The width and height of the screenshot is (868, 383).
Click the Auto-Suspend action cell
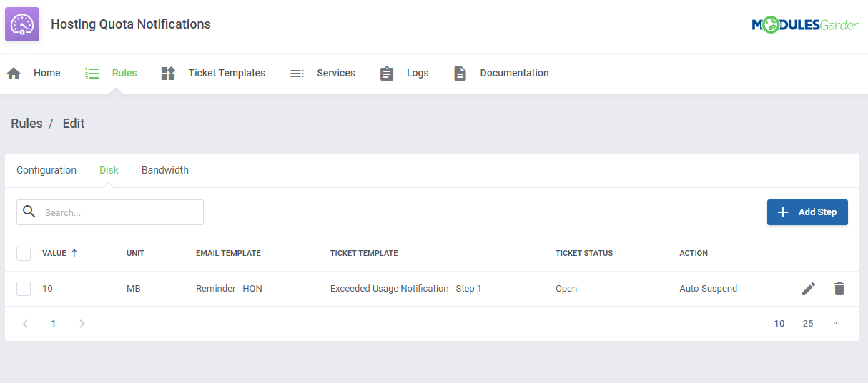[x=708, y=289]
